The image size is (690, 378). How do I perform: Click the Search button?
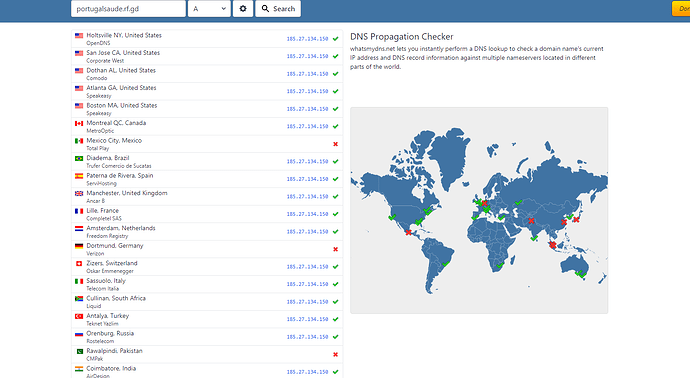tap(278, 8)
